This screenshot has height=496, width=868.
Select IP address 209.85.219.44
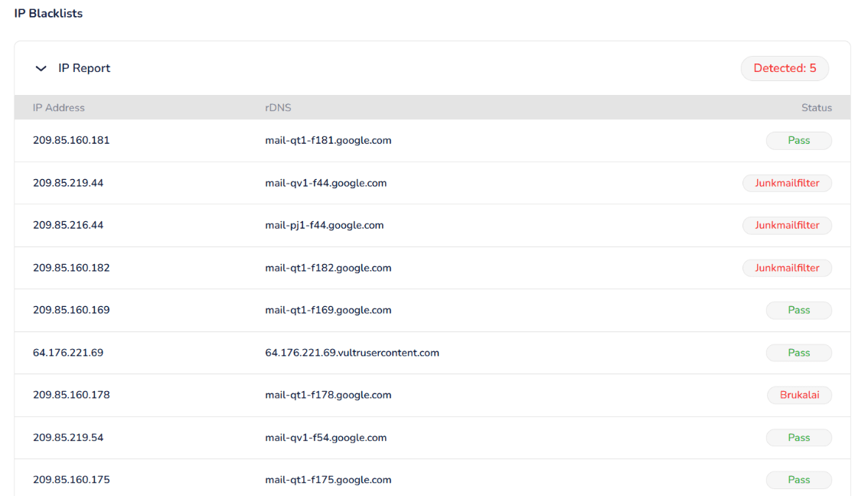pyautogui.click(x=68, y=183)
